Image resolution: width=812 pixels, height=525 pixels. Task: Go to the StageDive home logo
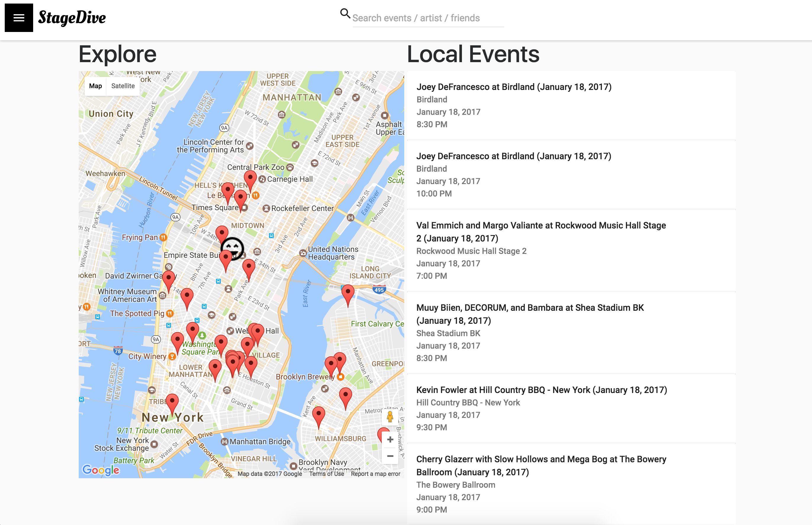click(x=72, y=18)
